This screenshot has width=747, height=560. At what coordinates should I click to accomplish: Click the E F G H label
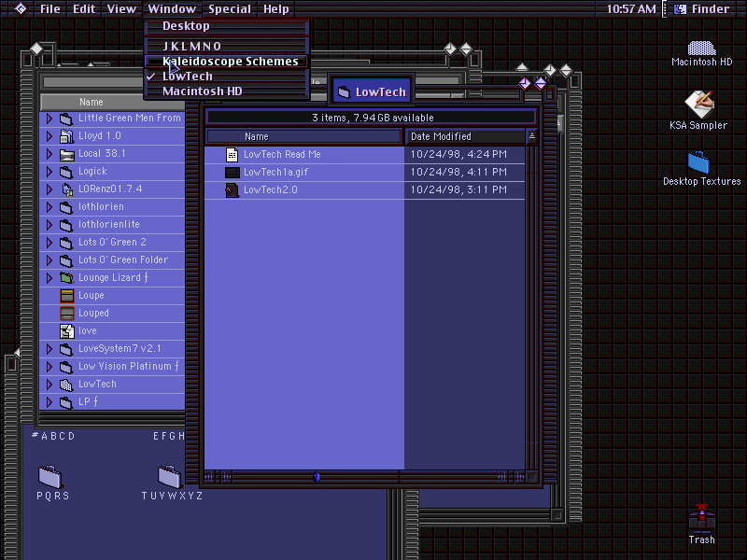[x=169, y=436]
